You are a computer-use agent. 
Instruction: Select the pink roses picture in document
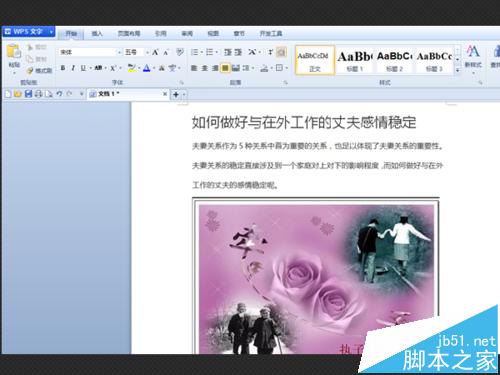click(316, 277)
